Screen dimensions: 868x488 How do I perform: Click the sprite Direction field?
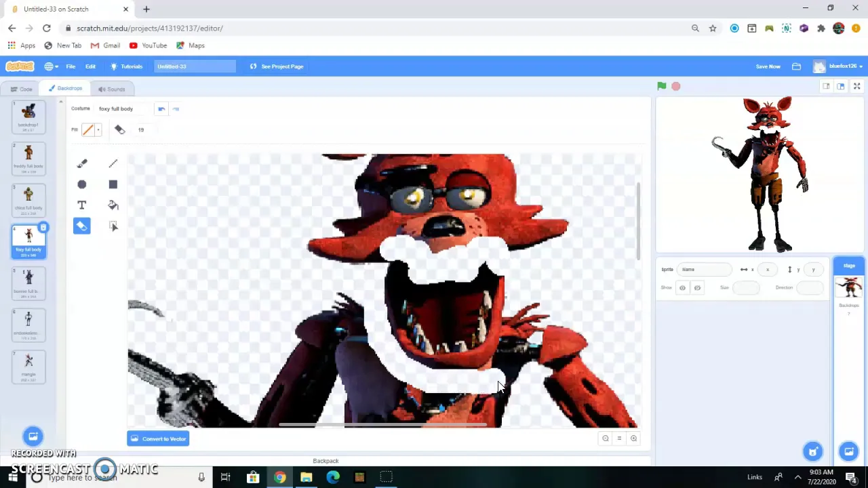tap(809, 288)
